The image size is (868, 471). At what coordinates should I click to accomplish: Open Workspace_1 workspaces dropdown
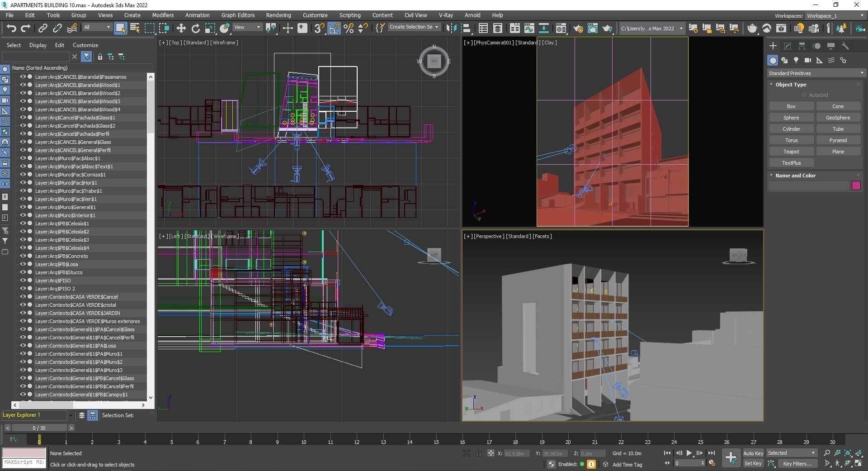tap(835, 16)
